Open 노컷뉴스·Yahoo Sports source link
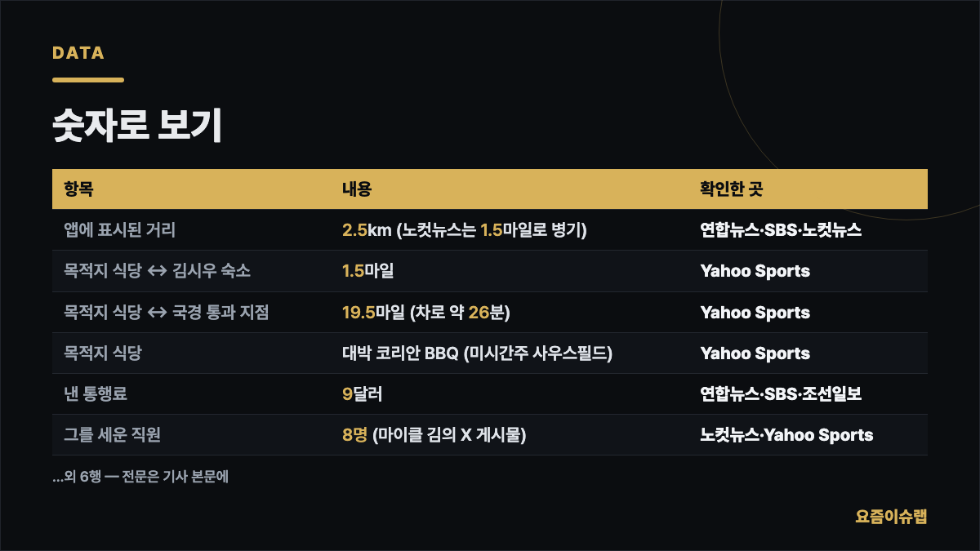 786,435
